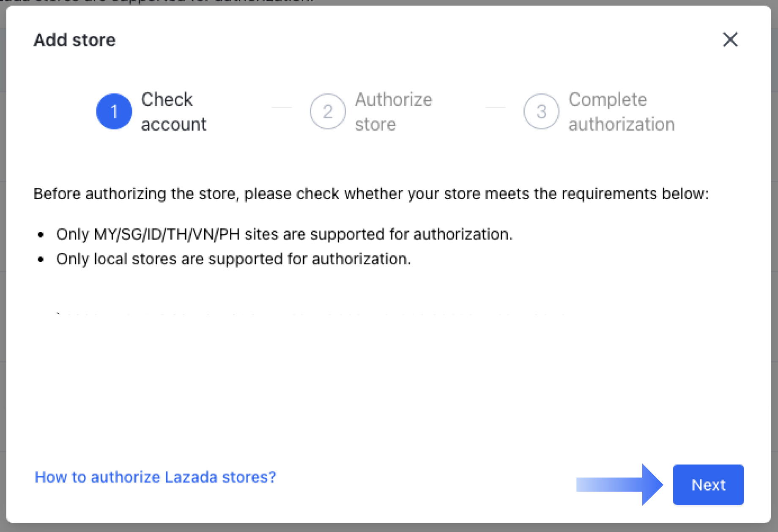Click the Add store dialog title
Image resolution: width=778 pixels, height=532 pixels.
[74, 40]
